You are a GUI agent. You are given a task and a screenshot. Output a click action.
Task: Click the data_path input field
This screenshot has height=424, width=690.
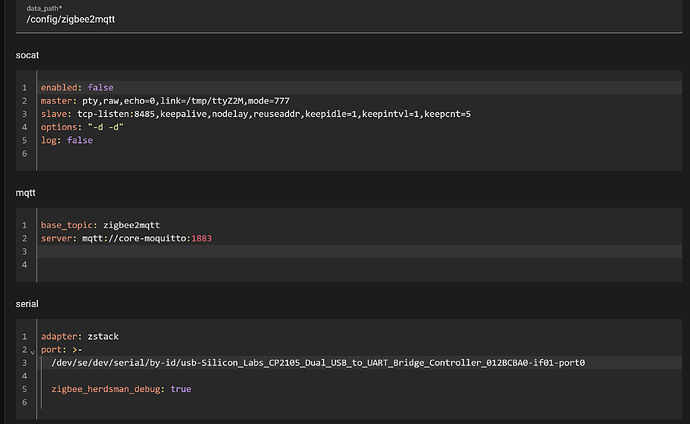pyautogui.click(x=340, y=20)
